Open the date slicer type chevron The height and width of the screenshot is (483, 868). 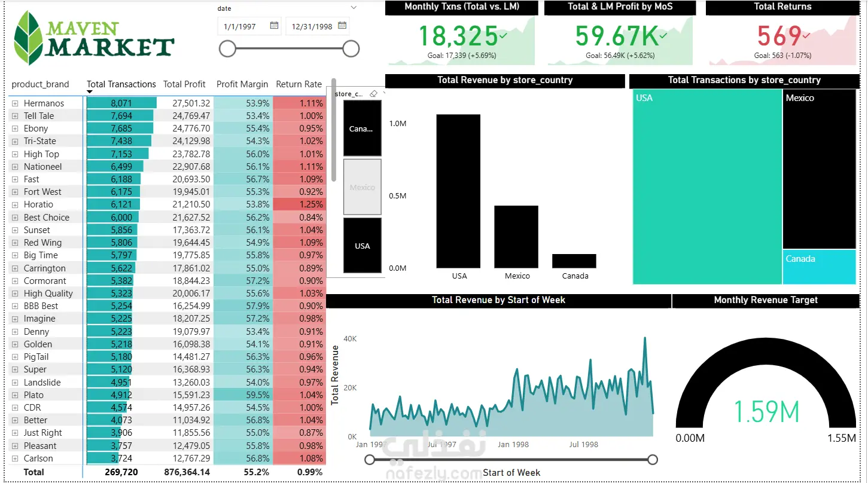(x=354, y=8)
